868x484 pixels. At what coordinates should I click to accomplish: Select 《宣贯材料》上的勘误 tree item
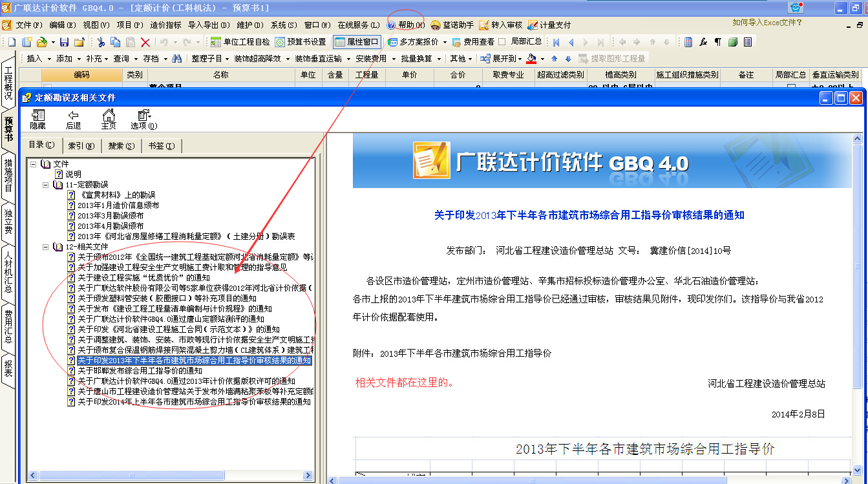[x=116, y=195]
